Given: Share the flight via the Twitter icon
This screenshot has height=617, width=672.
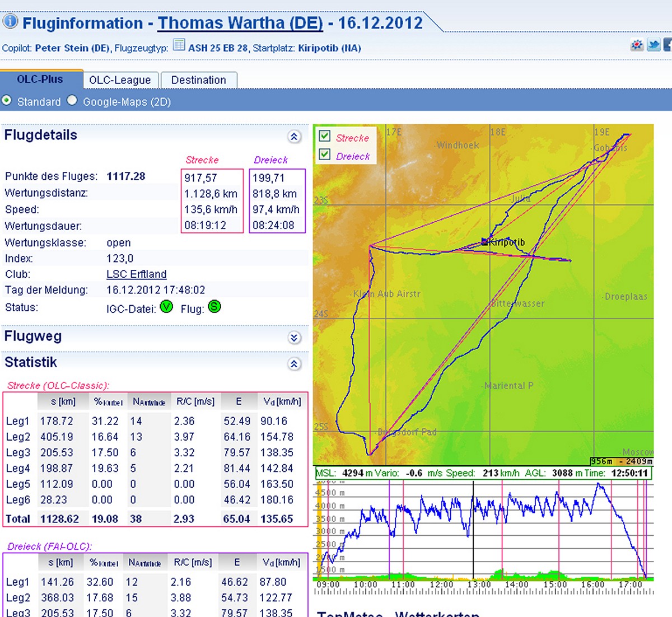Looking at the screenshot, I should click(653, 45).
